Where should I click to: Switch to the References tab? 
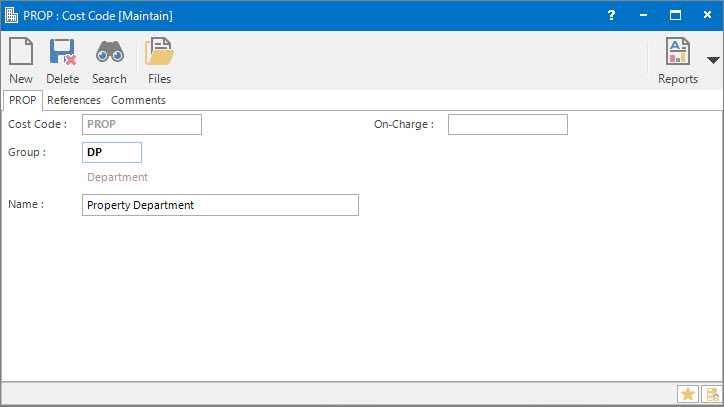pyautogui.click(x=74, y=100)
